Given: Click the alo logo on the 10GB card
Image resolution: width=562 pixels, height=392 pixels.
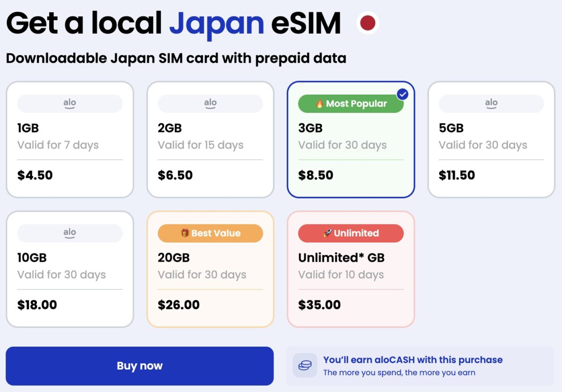Looking at the screenshot, I should (x=69, y=233).
